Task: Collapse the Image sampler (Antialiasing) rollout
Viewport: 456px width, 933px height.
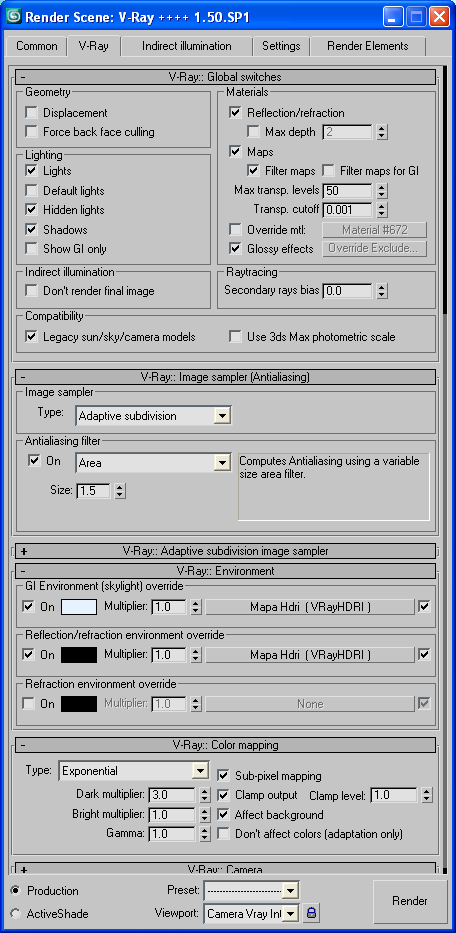Action: click(225, 377)
